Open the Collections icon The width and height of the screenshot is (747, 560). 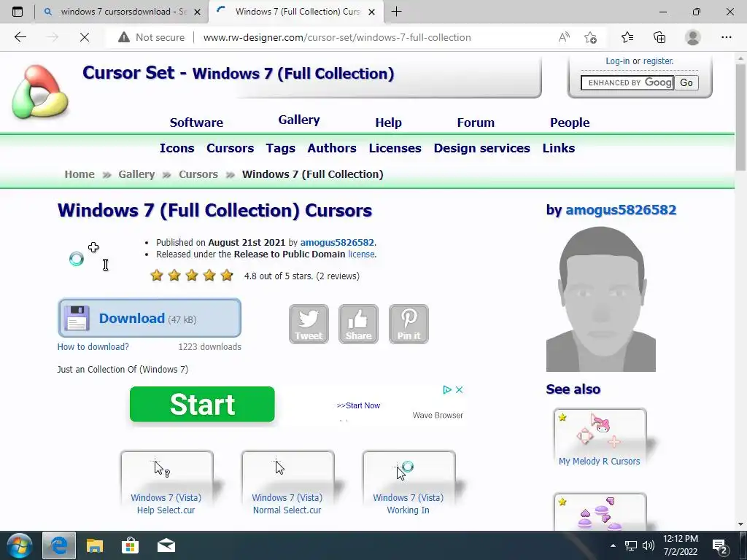point(659,37)
